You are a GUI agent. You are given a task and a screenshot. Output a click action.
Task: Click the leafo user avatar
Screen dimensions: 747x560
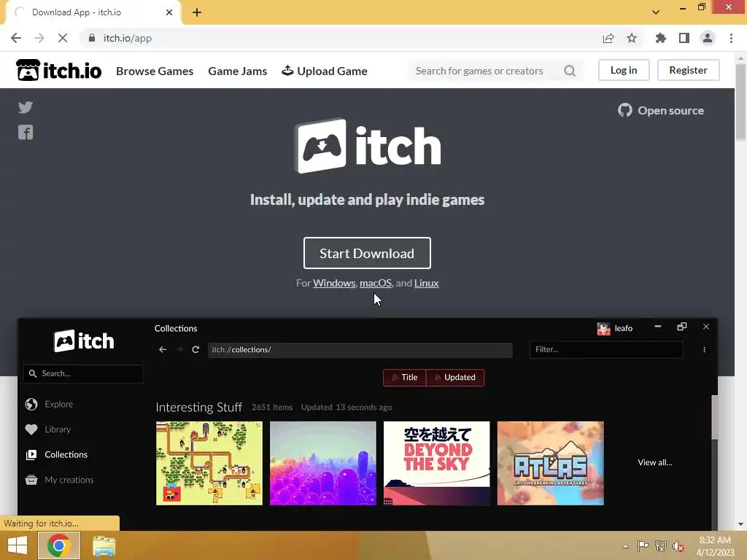[603, 329]
